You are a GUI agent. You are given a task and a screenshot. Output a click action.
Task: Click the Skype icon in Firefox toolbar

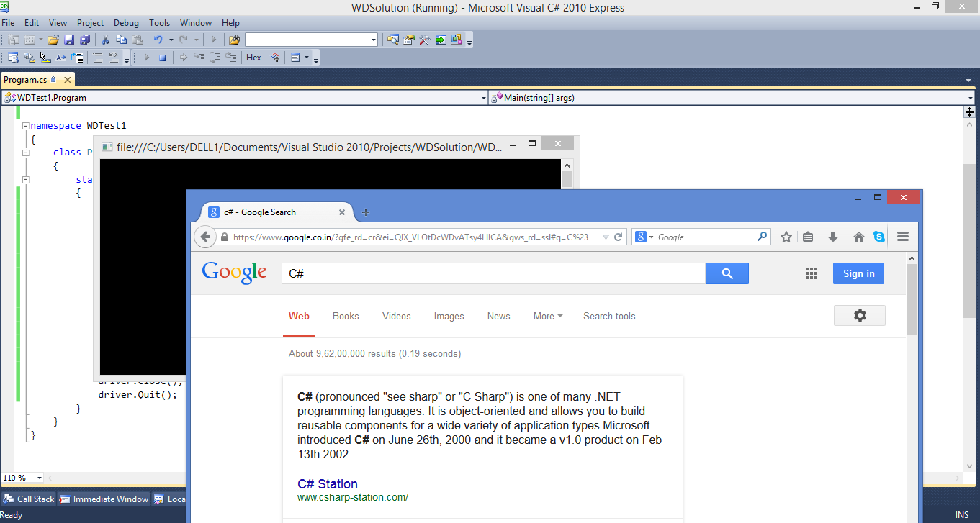coord(879,237)
